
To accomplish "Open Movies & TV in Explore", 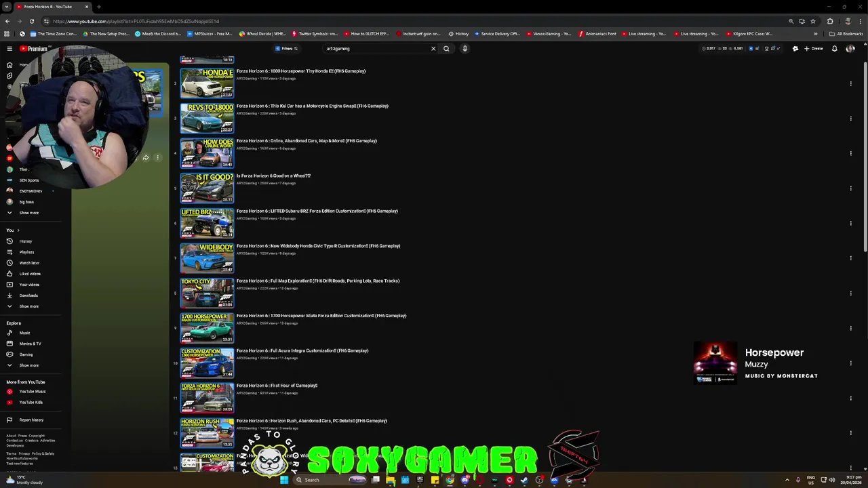I will [x=30, y=344].
